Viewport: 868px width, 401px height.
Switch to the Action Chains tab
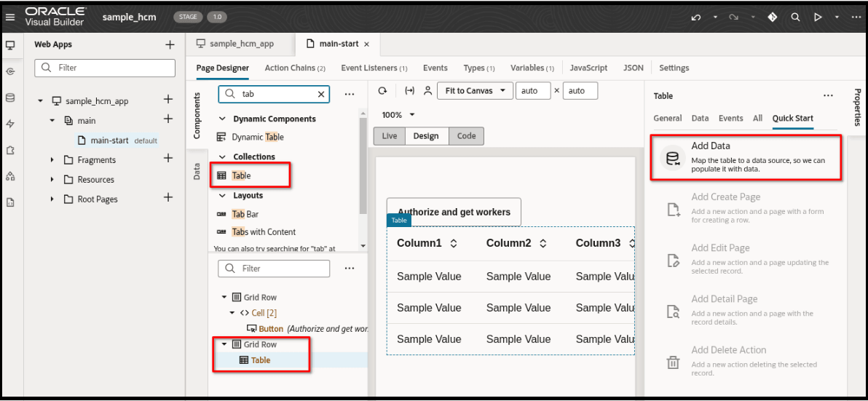click(x=294, y=68)
